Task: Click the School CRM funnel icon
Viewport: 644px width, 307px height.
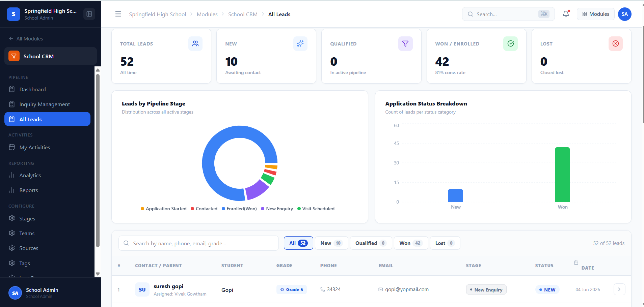Action: pyautogui.click(x=14, y=56)
